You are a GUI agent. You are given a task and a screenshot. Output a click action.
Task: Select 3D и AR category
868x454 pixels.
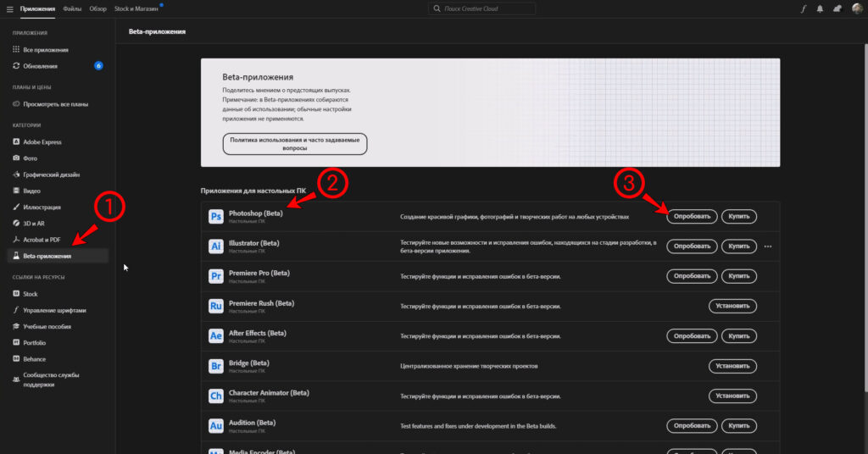58,224
